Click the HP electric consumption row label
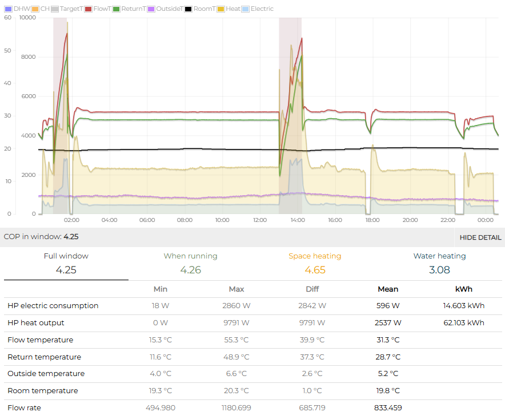505x420 pixels. coord(53,306)
